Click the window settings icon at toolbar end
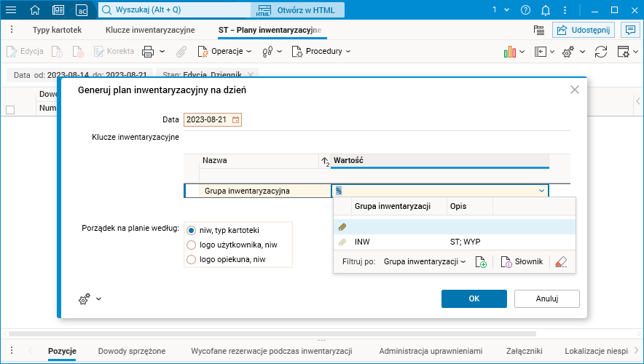Viewport: 644px width, 364px height. tap(624, 52)
